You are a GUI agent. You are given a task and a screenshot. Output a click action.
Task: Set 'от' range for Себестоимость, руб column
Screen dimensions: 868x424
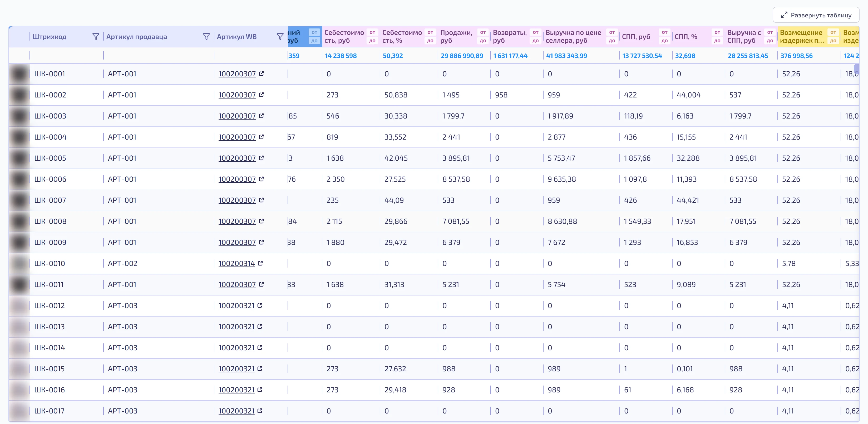click(372, 32)
